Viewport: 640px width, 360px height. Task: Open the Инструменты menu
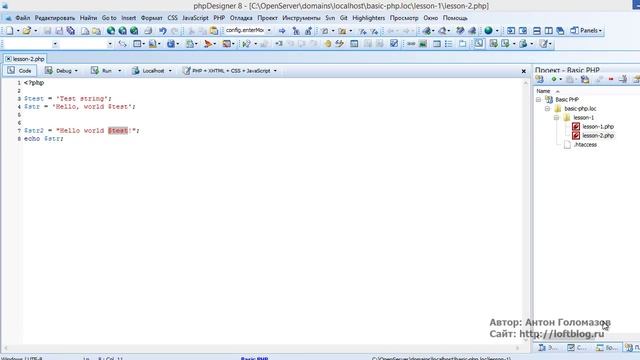301,18
